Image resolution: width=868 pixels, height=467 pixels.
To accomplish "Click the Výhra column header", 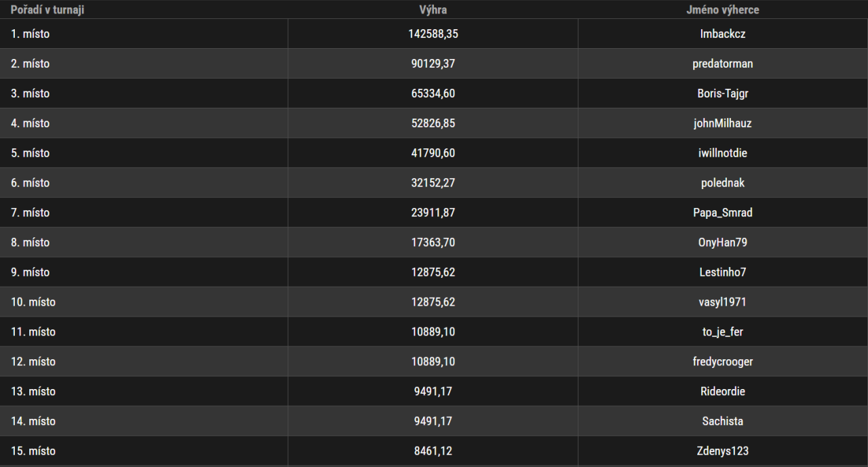I will point(433,10).
